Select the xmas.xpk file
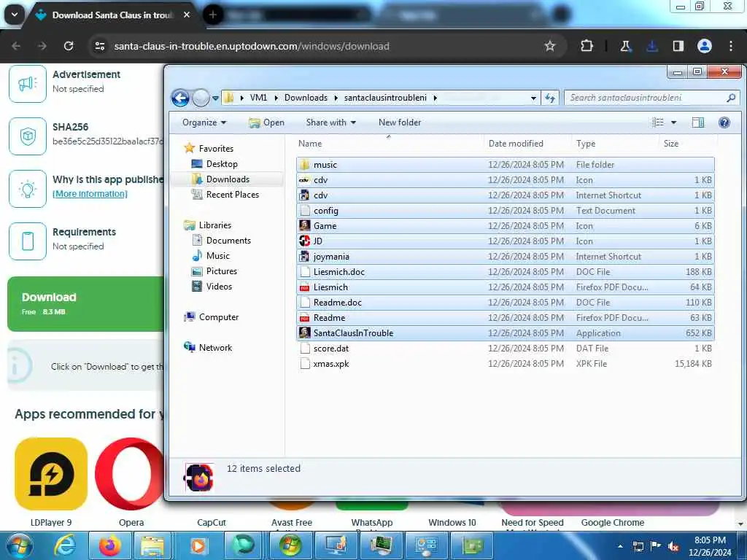The image size is (747, 560). click(x=505, y=364)
